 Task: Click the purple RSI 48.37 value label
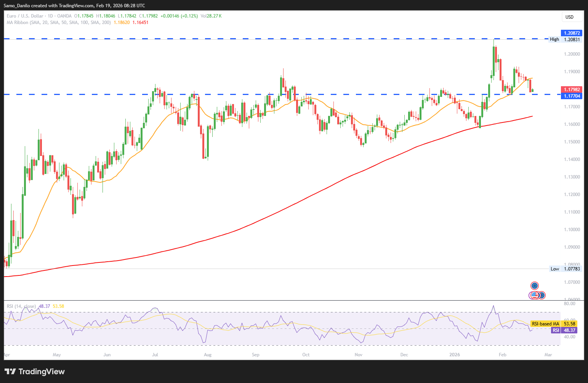click(x=564, y=330)
